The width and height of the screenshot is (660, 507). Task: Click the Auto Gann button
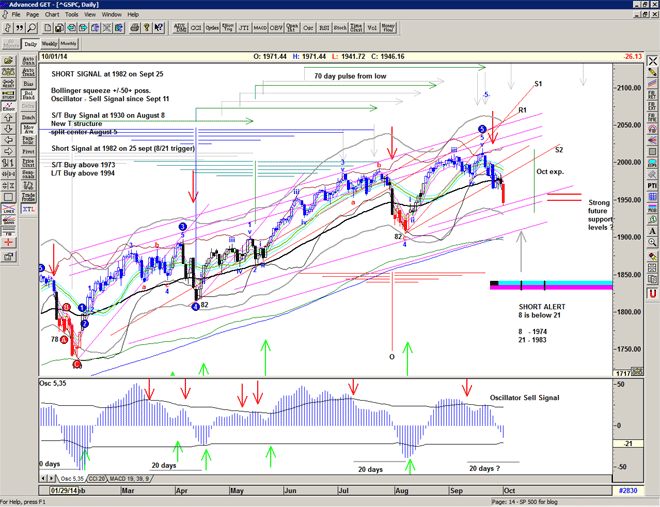[x=29, y=60]
